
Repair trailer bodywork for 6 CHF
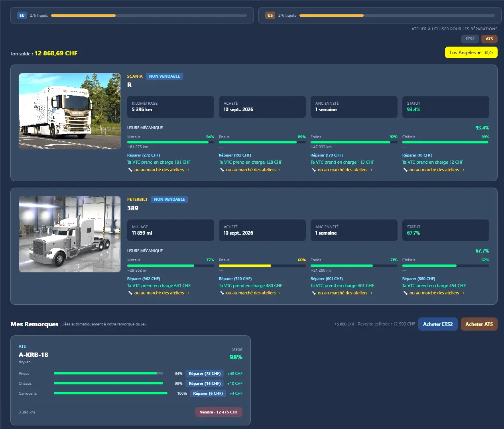click(208, 394)
